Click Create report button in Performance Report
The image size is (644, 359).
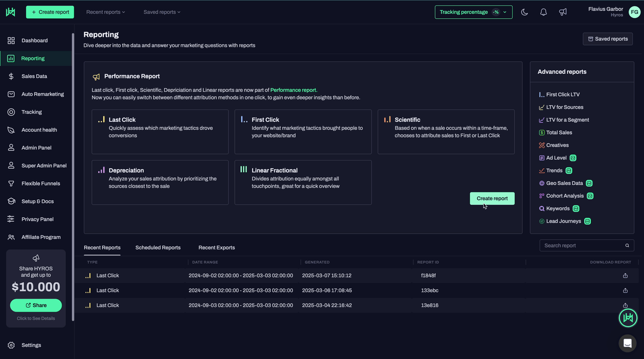pyautogui.click(x=492, y=198)
